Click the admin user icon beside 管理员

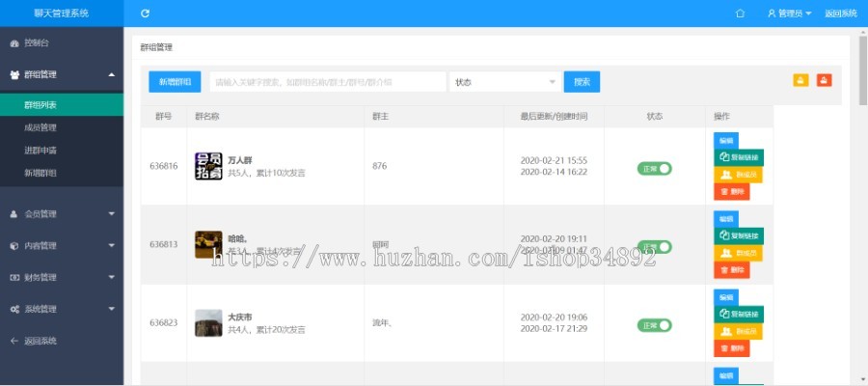point(772,14)
